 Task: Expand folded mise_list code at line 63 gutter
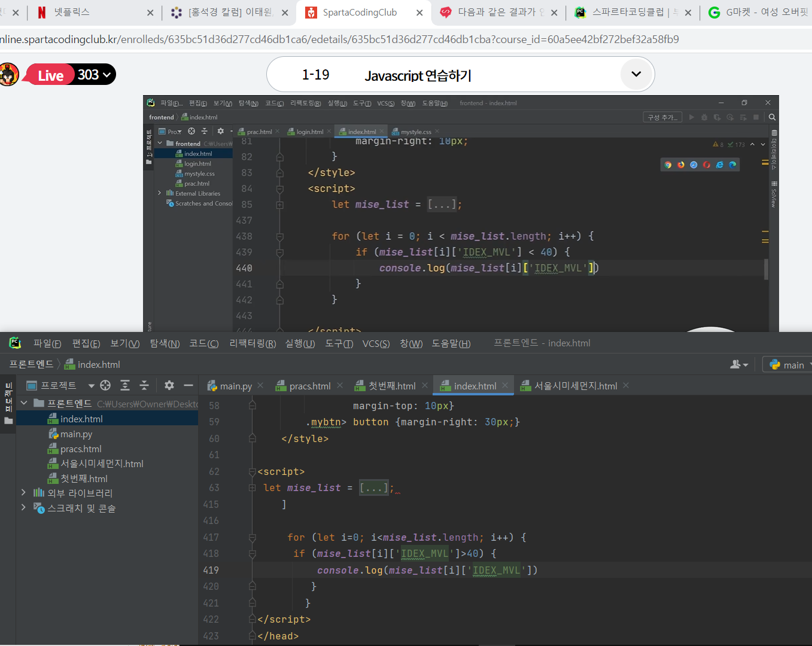point(253,488)
